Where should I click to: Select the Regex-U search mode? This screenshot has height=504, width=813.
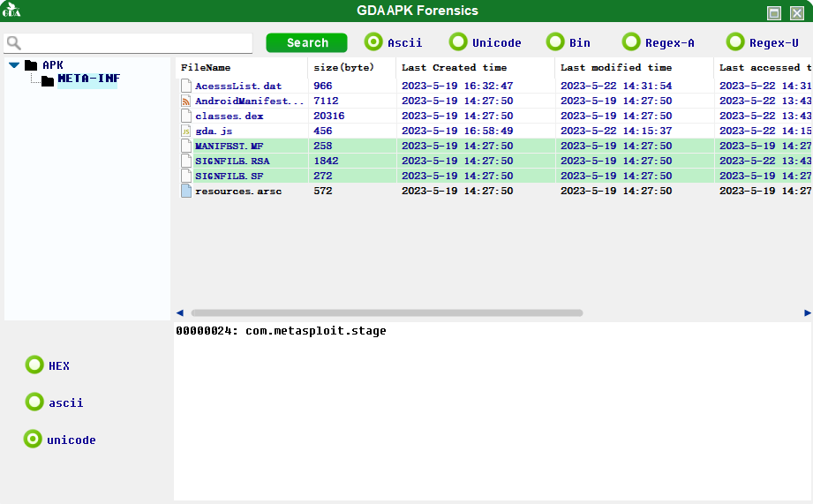(735, 42)
